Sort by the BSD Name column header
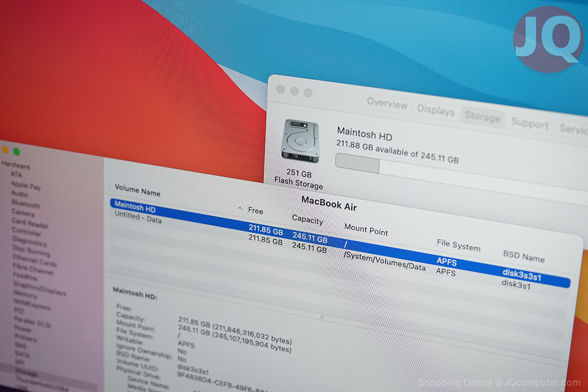588x392 pixels. 523,256
